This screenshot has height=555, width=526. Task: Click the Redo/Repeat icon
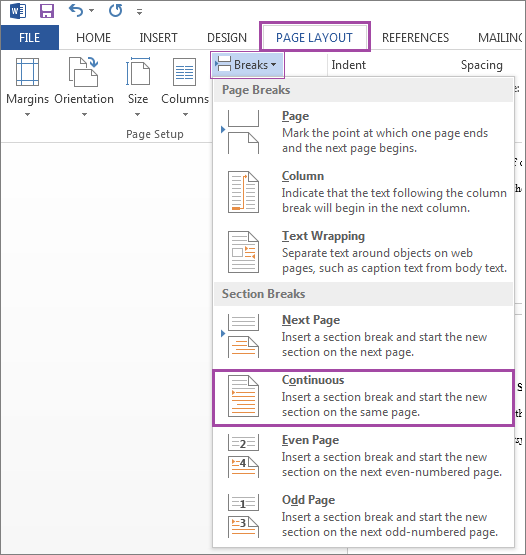click(115, 11)
